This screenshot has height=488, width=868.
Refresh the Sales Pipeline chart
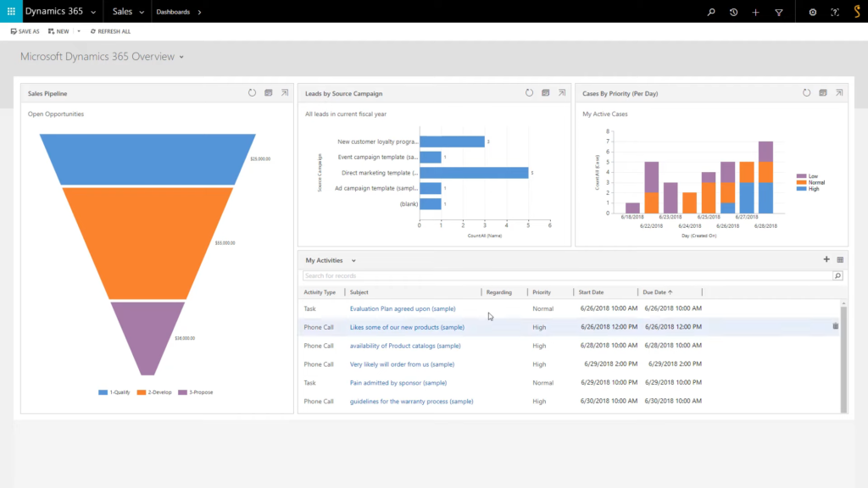pos(252,92)
